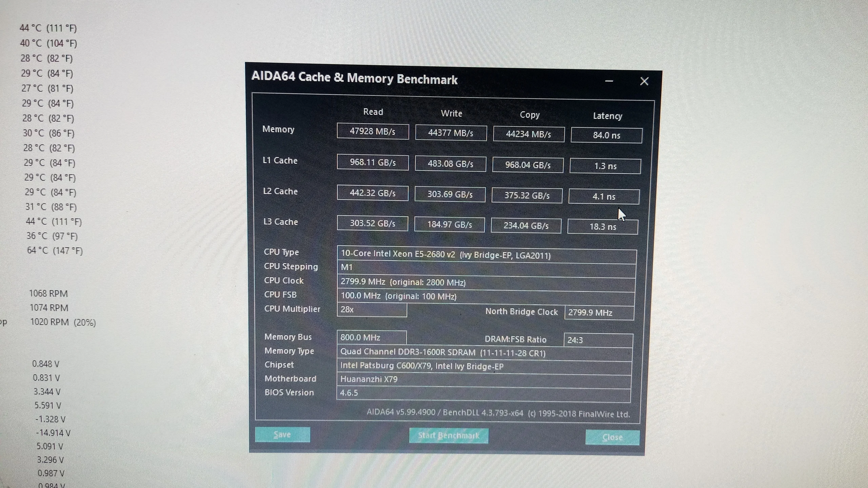Click the Memory Copy 44234 MB/s field
The image size is (868, 488).
528,134
